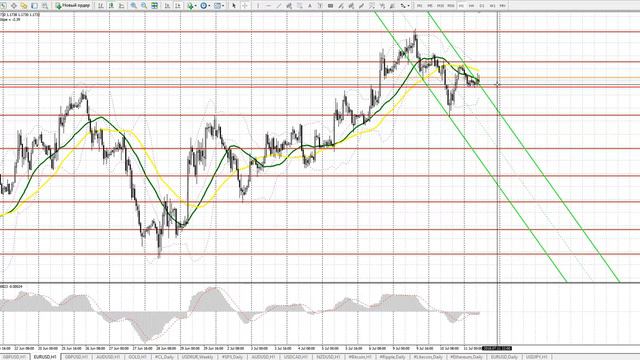Image resolution: width=640 pixels, height=360 pixels.
Task: Toggle chart auto scroll
Action: (x=167, y=6)
